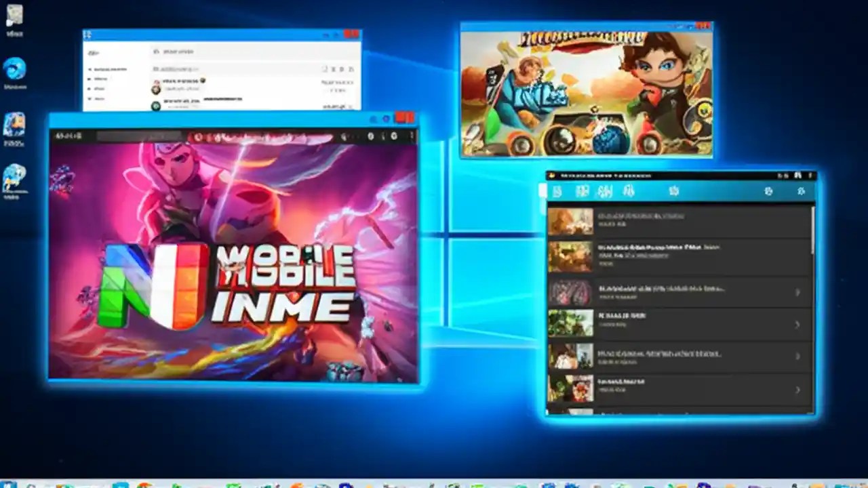Click the filter icon at the top-right of the white window
This screenshot has height=488, width=868.
tap(351, 68)
